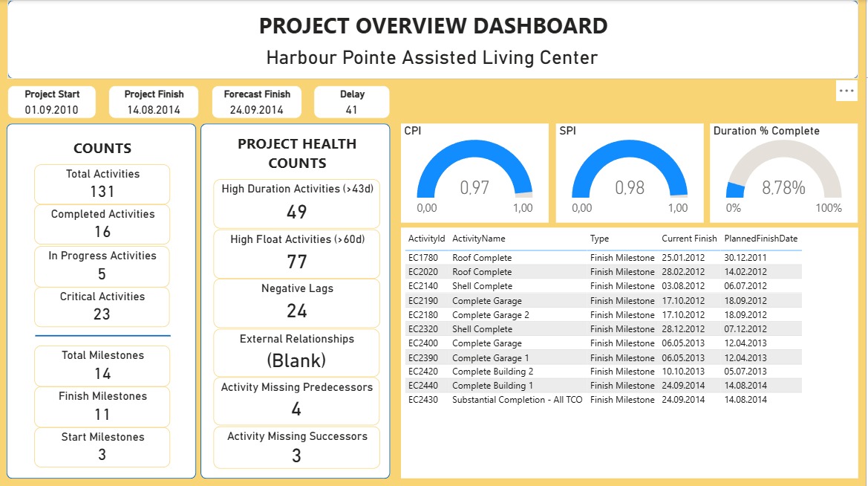The image size is (868, 486).
Task: Select the In Progress Activities card
Action: click(101, 265)
